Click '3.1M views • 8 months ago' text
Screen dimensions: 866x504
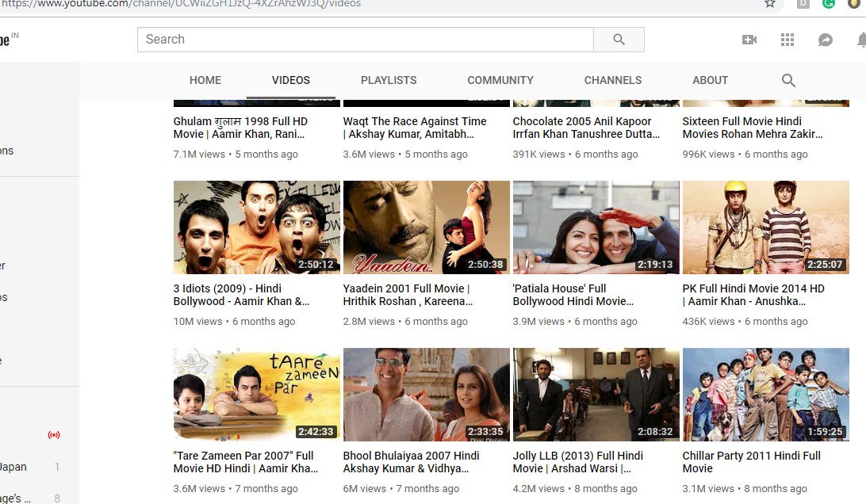click(x=745, y=489)
